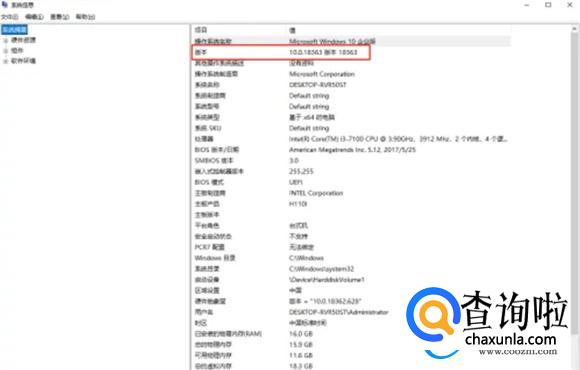The width and height of the screenshot is (580, 370).
Task: Select the American Megatrends BIOS version row
Action: tap(351, 150)
